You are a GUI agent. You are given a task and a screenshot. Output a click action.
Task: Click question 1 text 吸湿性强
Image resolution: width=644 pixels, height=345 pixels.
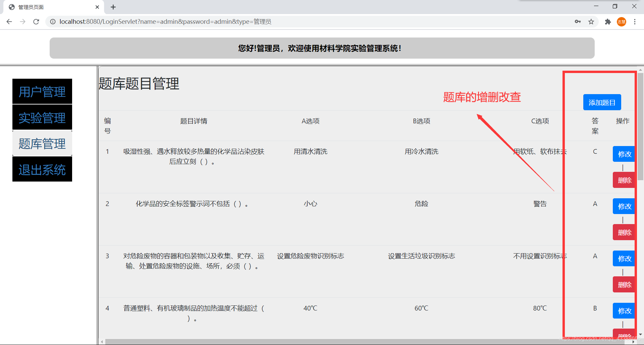pyautogui.click(x=194, y=156)
